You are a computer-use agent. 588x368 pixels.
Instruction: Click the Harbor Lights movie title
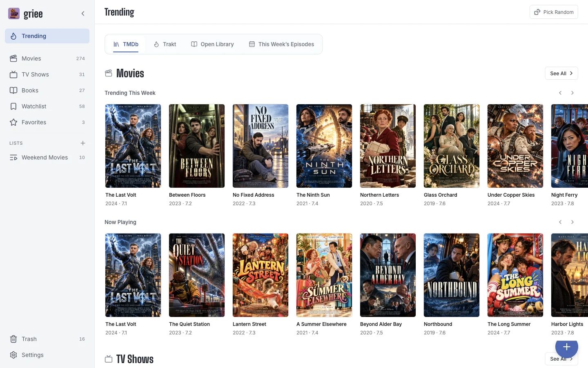[567, 324]
